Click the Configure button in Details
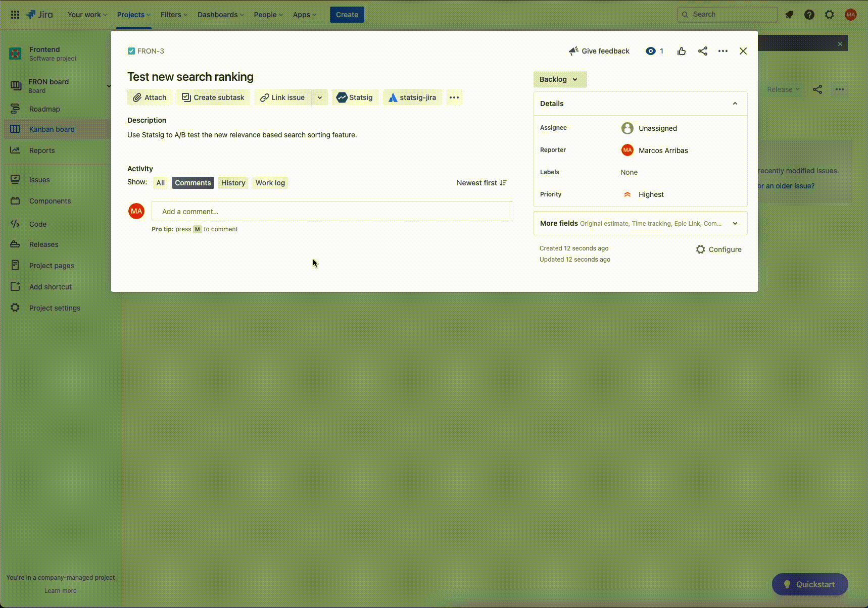 coord(719,249)
